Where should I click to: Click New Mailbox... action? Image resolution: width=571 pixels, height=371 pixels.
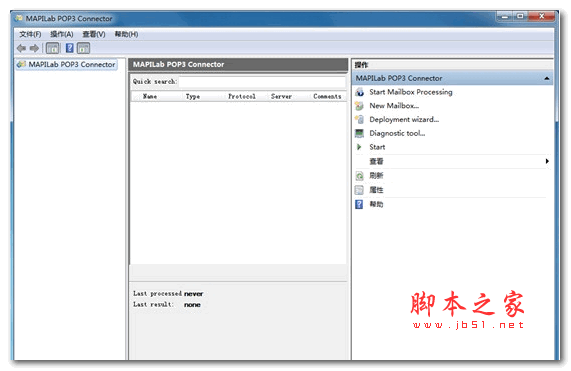[394, 106]
